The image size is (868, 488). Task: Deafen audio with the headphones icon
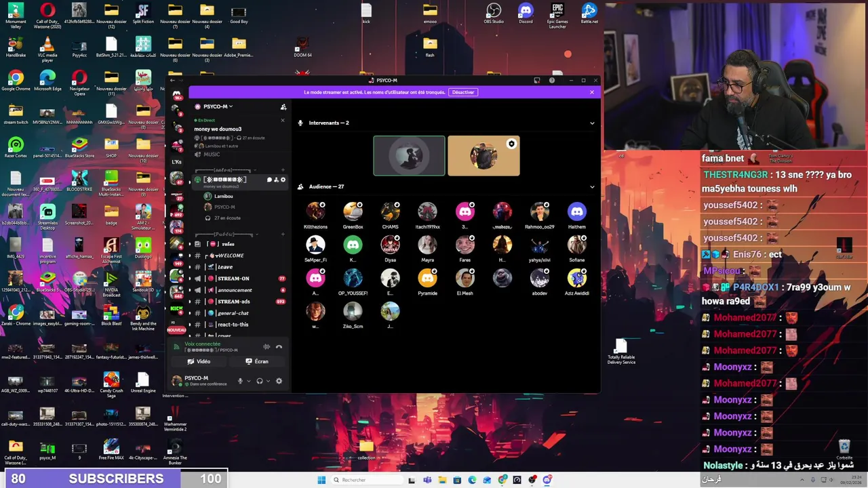tap(259, 382)
